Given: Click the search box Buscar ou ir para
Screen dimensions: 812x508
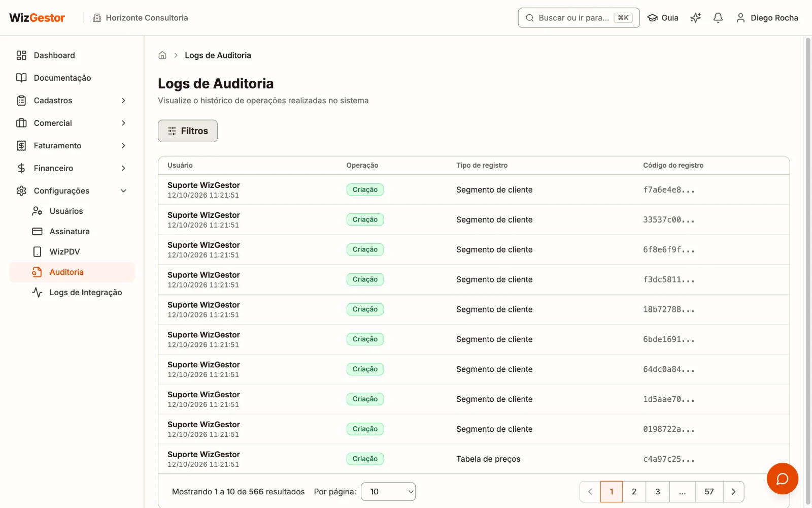Looking at the screenshot, I should click(579, 18).
